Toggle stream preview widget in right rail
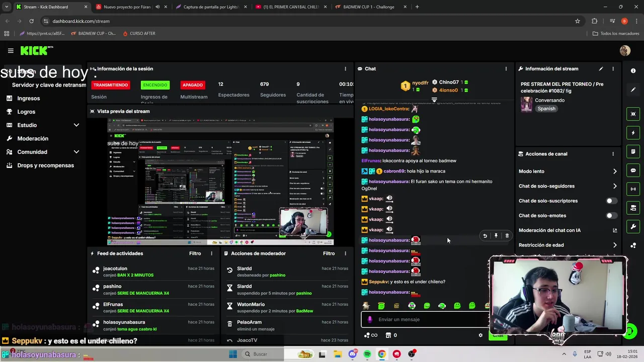Viewport: 644px width, 362px height. click(633, 114)
